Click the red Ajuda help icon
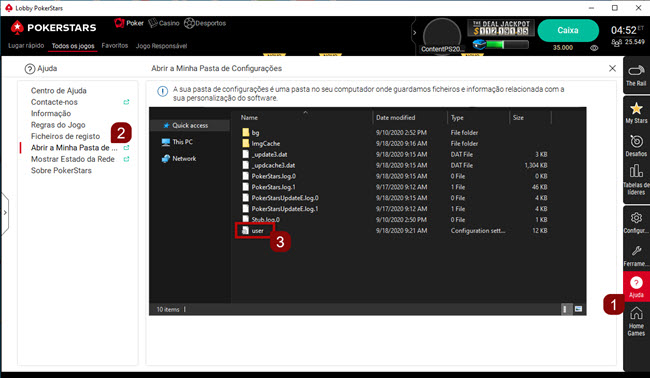650x378 pixels. [636, 287]
